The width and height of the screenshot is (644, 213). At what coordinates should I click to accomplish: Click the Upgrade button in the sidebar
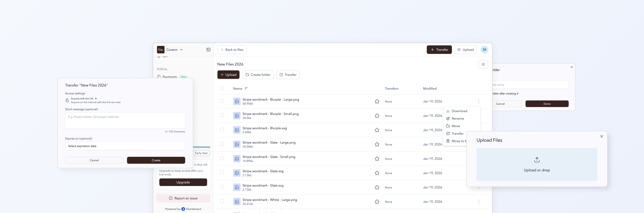click(x=183, y=182)
